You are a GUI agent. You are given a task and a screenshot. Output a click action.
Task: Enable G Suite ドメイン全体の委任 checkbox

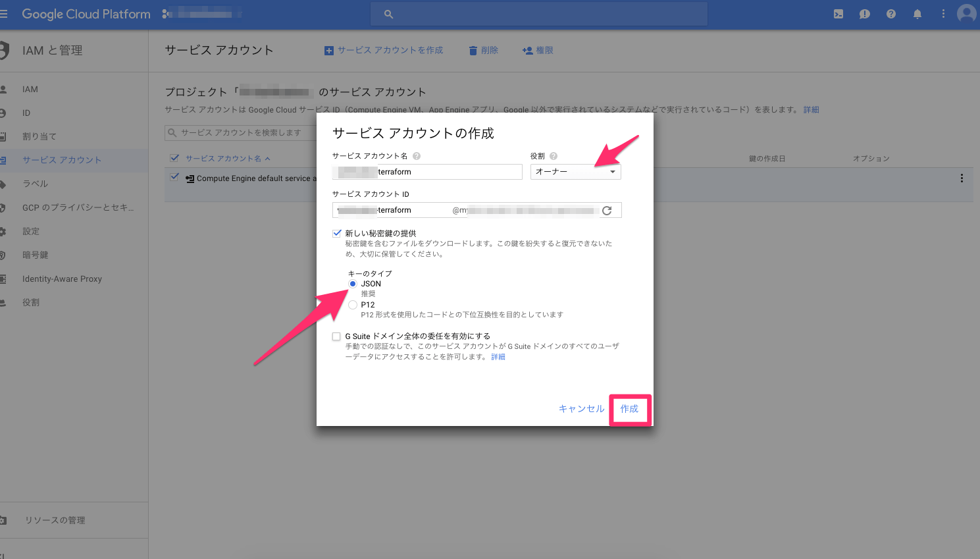[x=337, y=336]
